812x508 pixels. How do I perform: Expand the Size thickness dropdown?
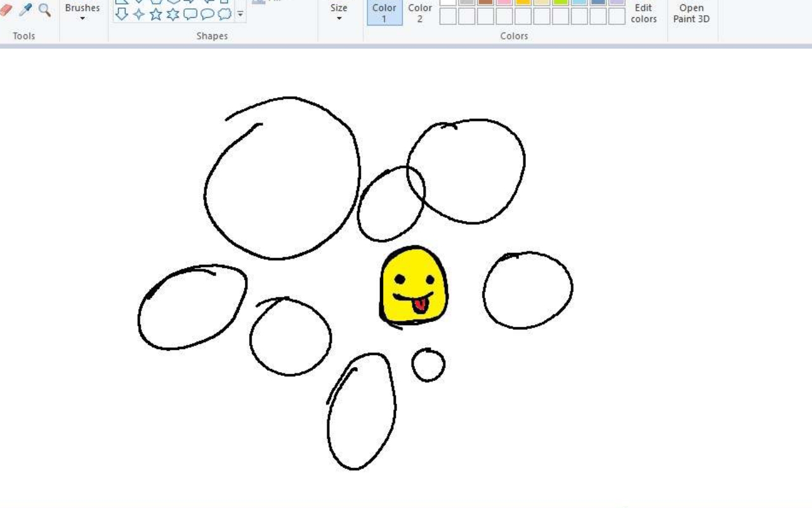tap(339, 11)
